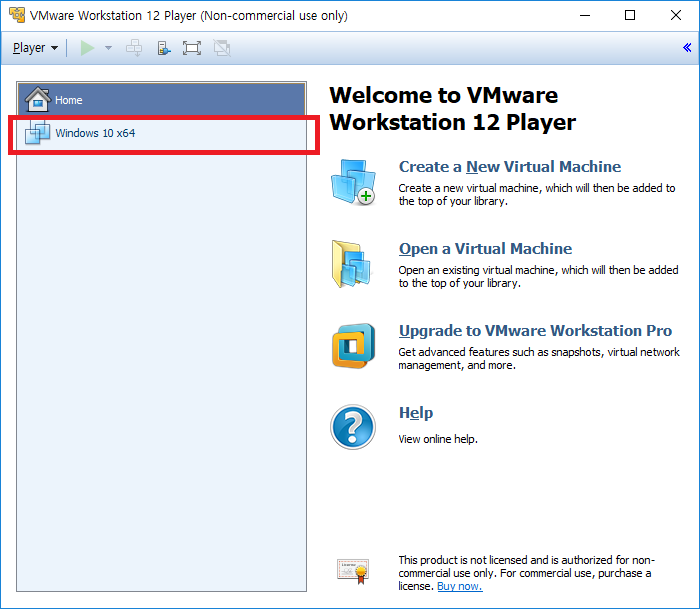
Task: Click Open a Virtual Machine link
Action: pos(485,249)
